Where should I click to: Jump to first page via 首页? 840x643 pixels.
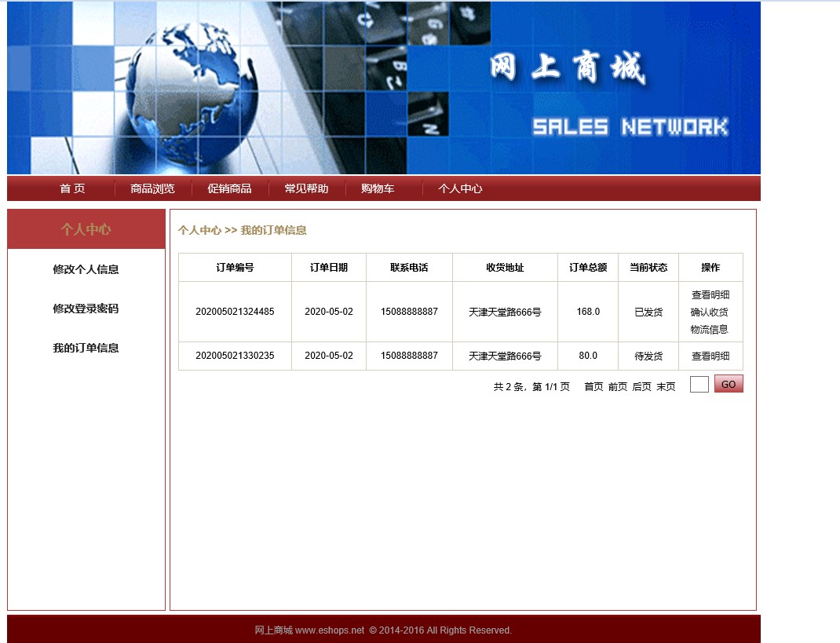point(593,386)
